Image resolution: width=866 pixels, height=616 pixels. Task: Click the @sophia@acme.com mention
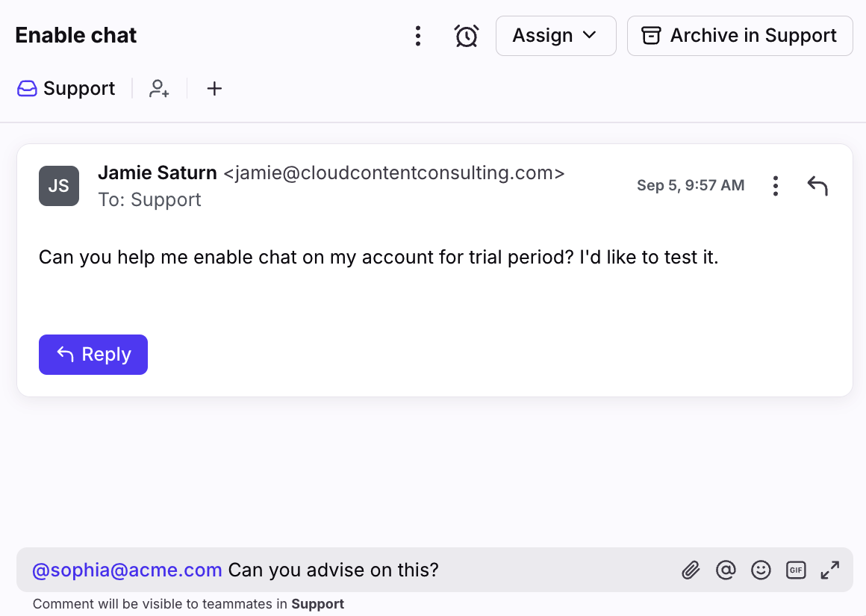click(x=127, y=570)
